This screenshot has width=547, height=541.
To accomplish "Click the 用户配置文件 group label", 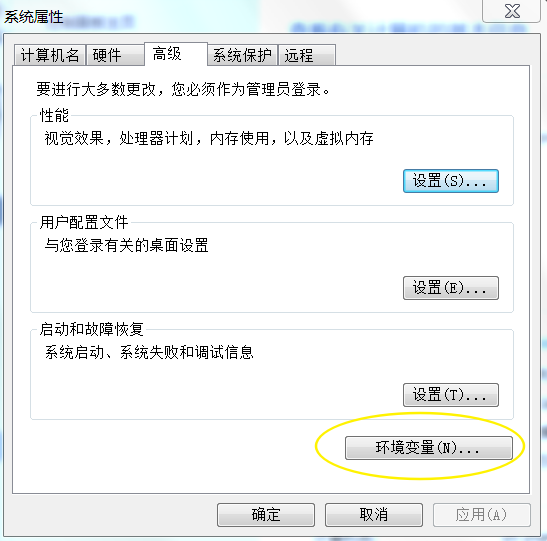I will coord(84,223).
